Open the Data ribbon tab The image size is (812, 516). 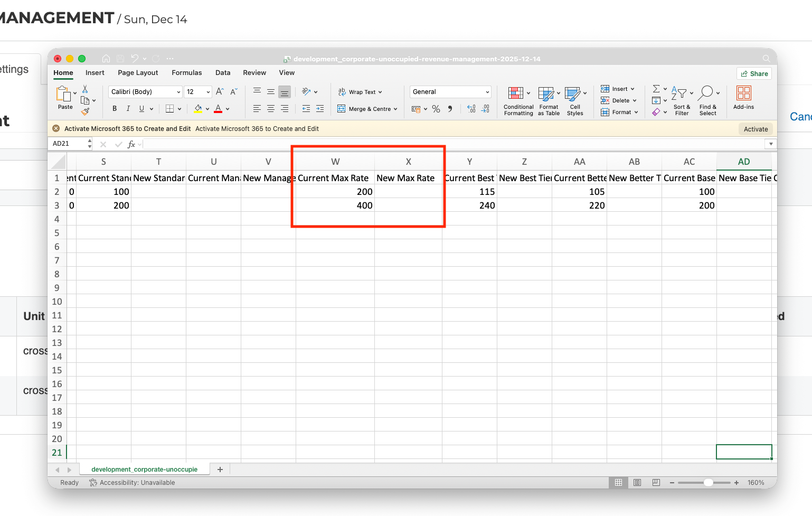tap(223, 73)
